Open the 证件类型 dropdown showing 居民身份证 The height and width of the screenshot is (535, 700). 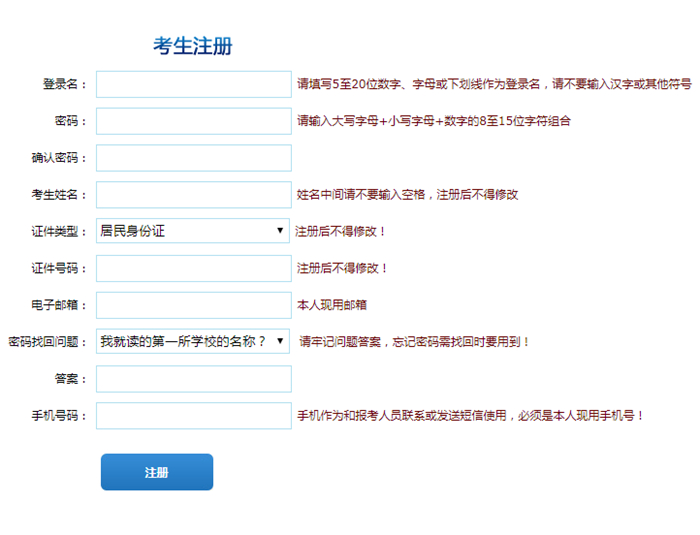point(193,231)
